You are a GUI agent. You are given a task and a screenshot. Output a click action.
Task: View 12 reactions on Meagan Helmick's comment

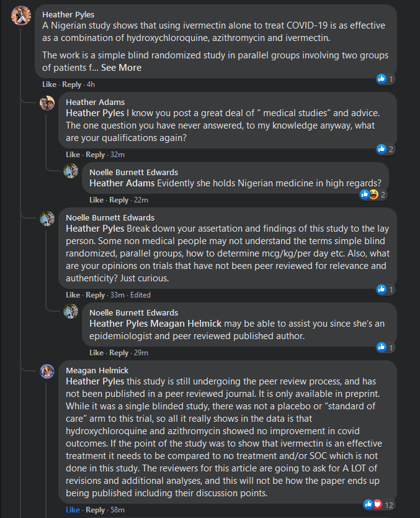380,504
